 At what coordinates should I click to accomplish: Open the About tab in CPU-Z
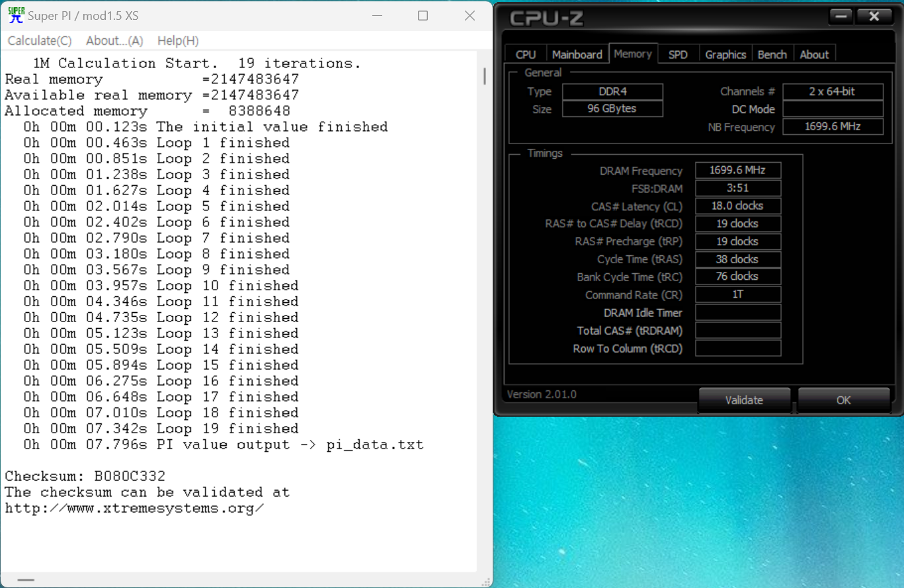tap(814, 54)
